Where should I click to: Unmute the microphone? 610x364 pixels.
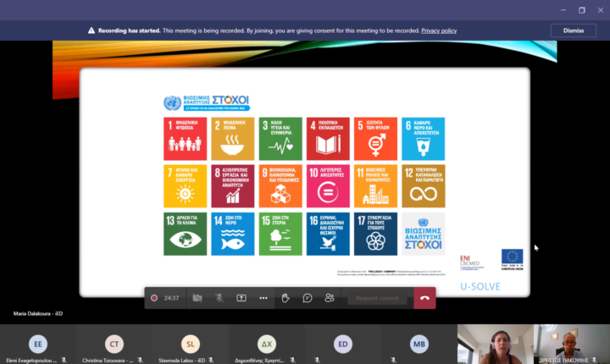tap(219, 298)
